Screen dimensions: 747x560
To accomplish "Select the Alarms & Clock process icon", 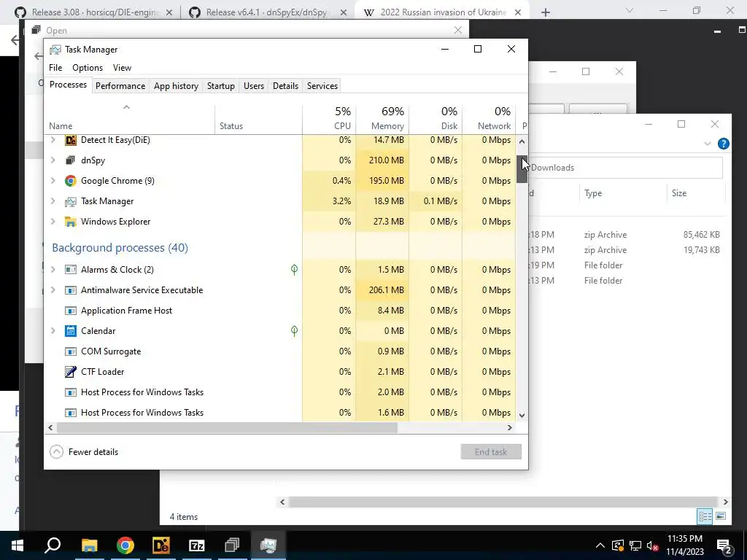I will [x=71, y=270].
